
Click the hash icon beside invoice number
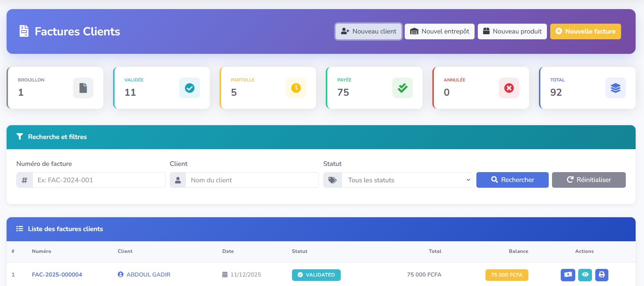click(25, 180)
